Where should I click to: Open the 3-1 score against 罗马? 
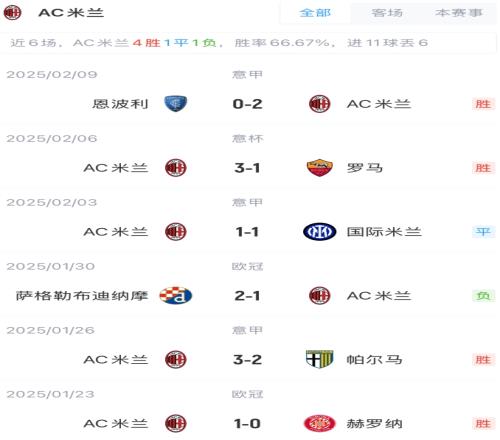247,168
